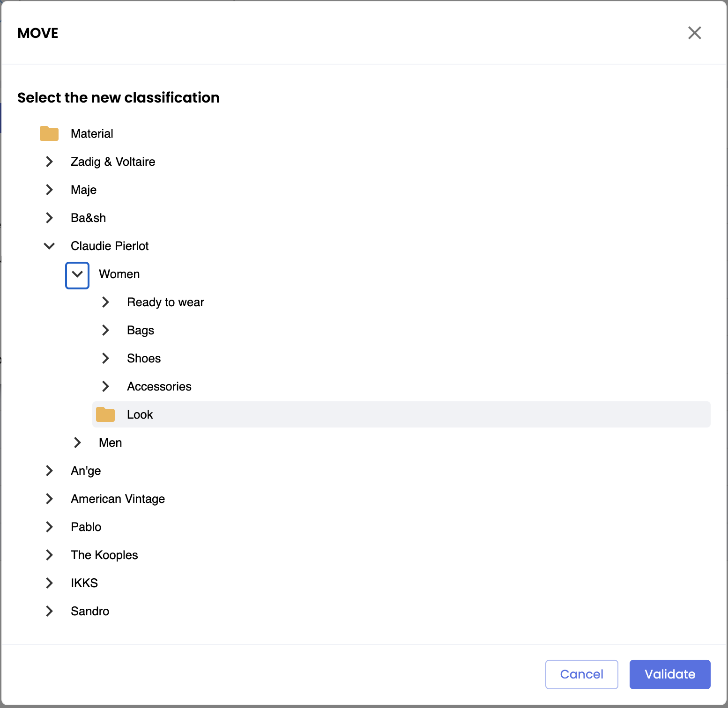Select the Claudie Pierlot label
The image size is (728, 708).
[x=110, y=246]
